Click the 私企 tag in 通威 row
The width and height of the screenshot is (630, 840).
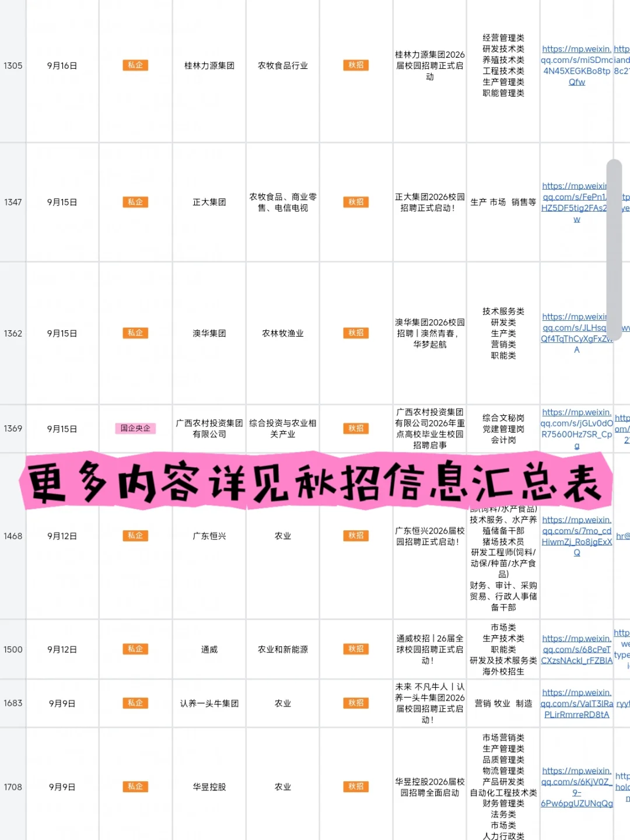coord(135,649)
